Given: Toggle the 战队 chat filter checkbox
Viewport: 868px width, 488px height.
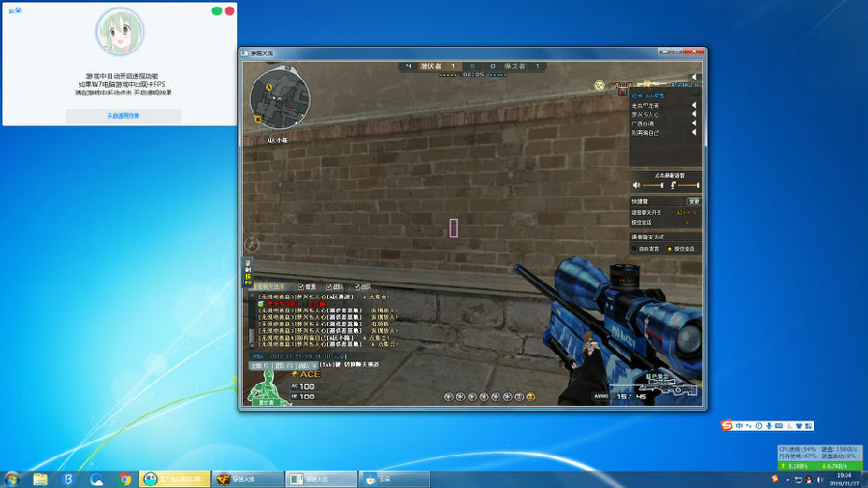Looking at the screenshot, I should pos(357,286).
